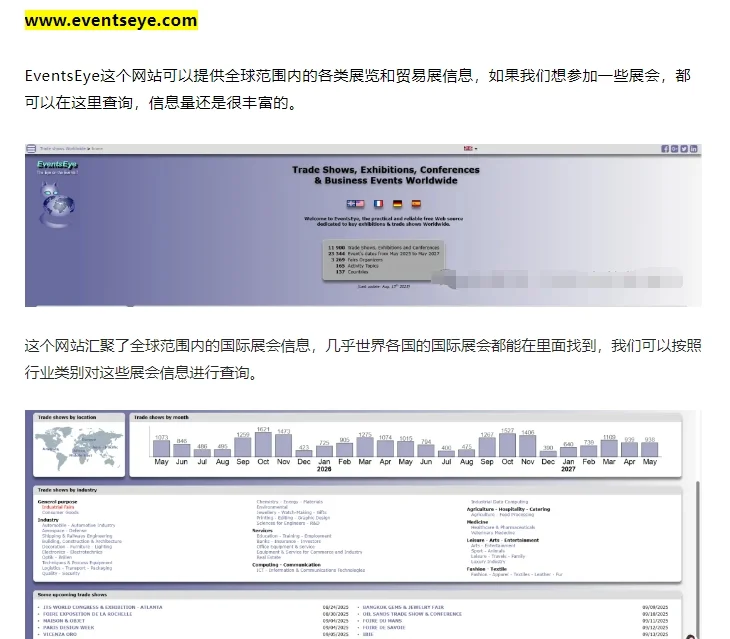The image size is (730, 639).
Task: Open the Facebook share icon
Action: point(665,149)
